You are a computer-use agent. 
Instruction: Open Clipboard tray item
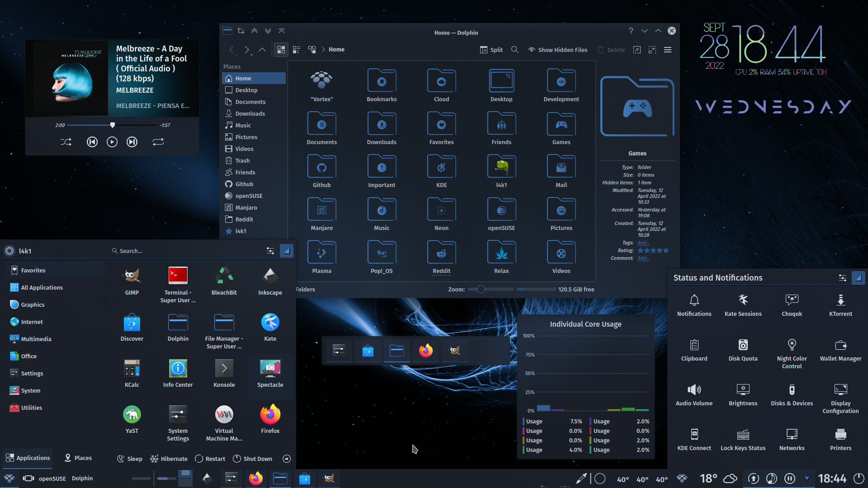click(694, 350)
